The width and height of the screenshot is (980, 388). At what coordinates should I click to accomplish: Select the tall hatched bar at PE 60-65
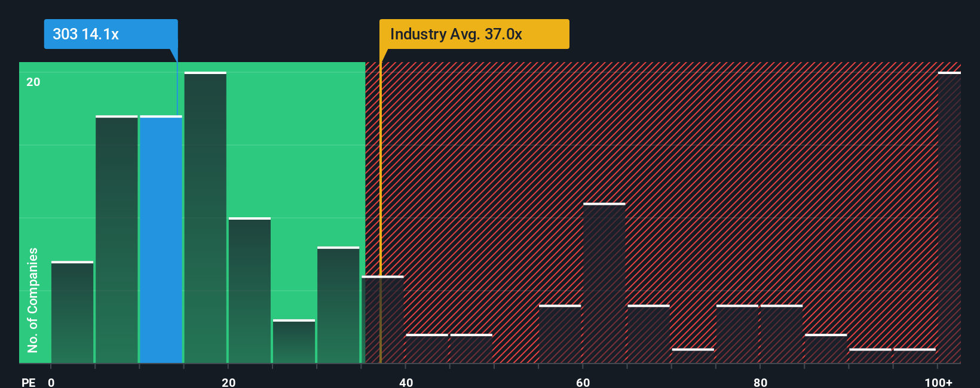click(604, 283)
